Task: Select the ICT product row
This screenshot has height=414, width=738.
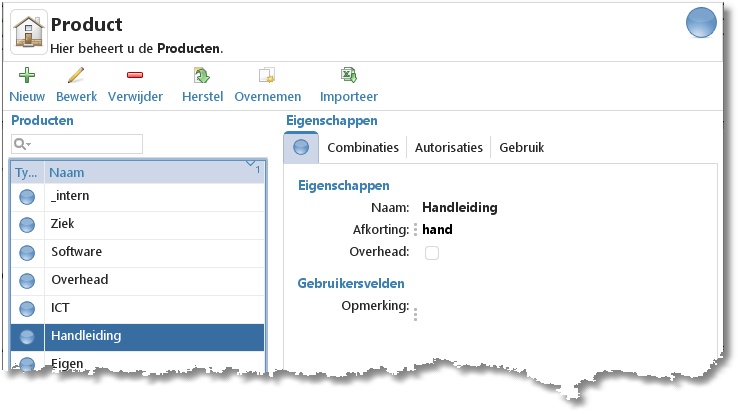Action: click(137, 309)
